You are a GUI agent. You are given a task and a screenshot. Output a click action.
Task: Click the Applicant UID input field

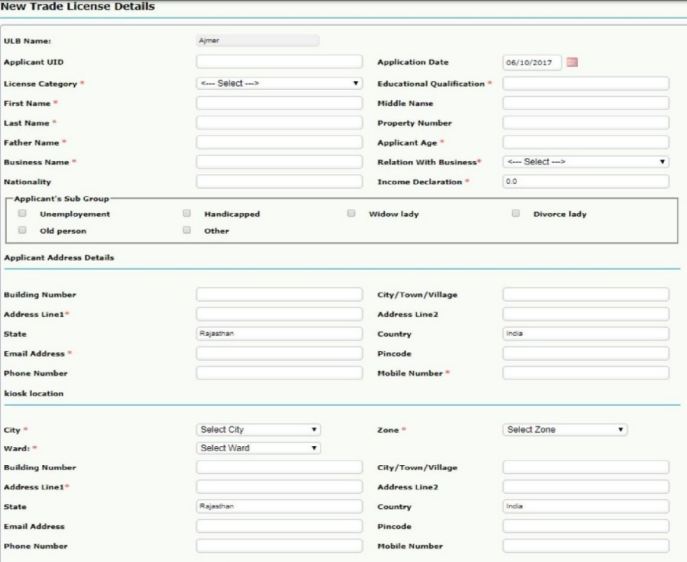pyautogui.click(x=279, y=62)
